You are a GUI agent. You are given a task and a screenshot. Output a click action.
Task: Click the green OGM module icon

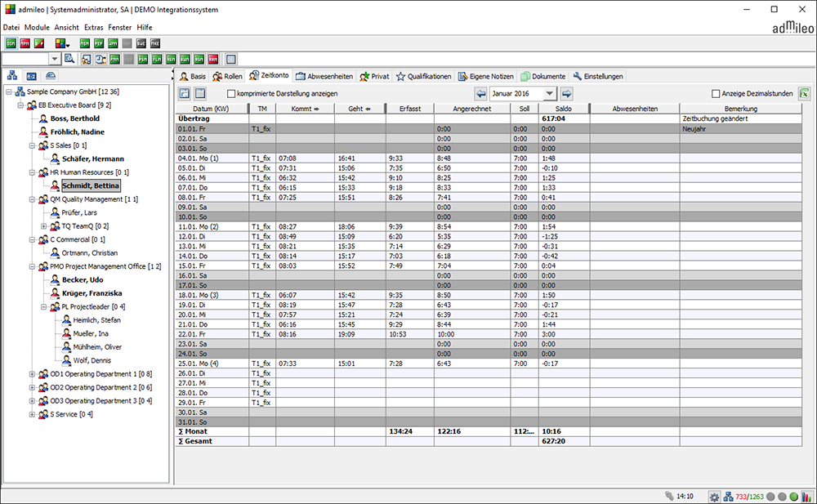click(x=11, y=42)
